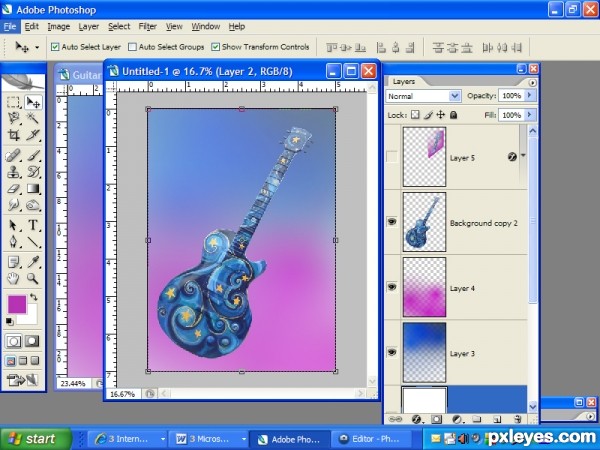Select the Healing Brush tool
This screenshot has width=600, height=450.
pyautogui.click(x=13, y=155)
